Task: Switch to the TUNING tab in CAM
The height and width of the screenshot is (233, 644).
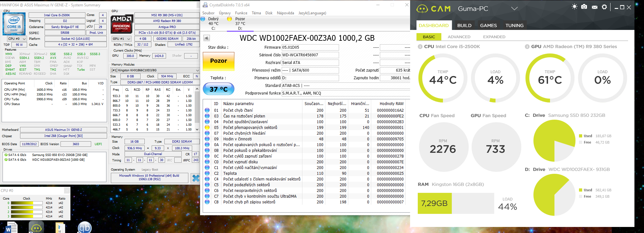Action: (x=514, y=25)
